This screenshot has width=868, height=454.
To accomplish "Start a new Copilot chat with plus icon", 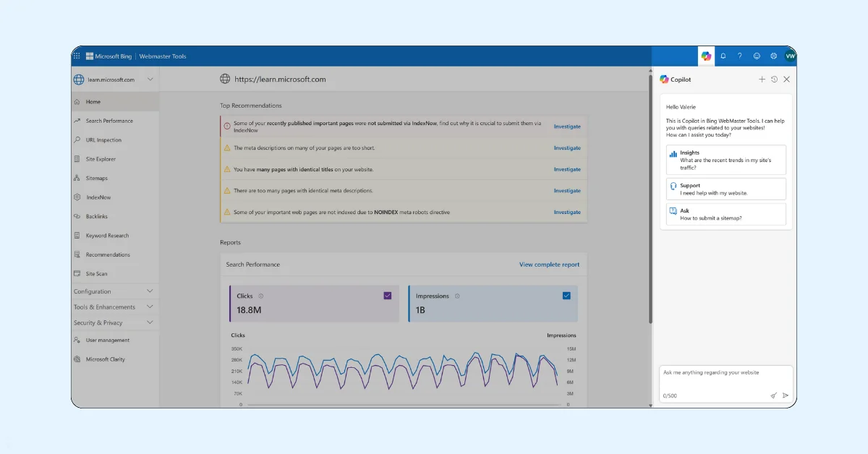I will coord(762,80).
